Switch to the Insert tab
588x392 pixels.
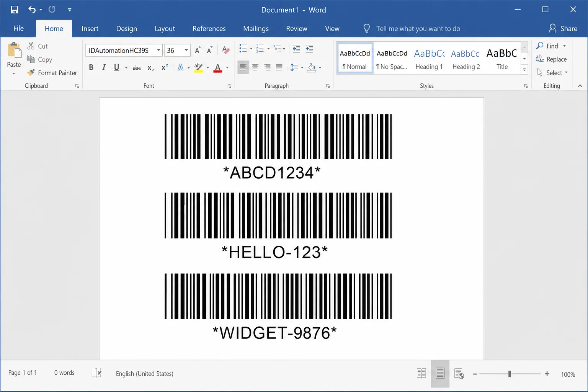(x=90, y=29)
